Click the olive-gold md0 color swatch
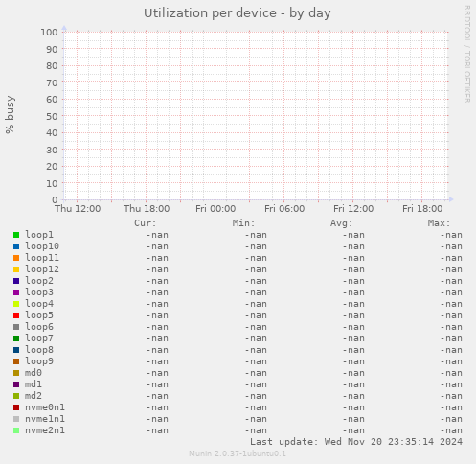The image size is (476, 464). (16, 373)
